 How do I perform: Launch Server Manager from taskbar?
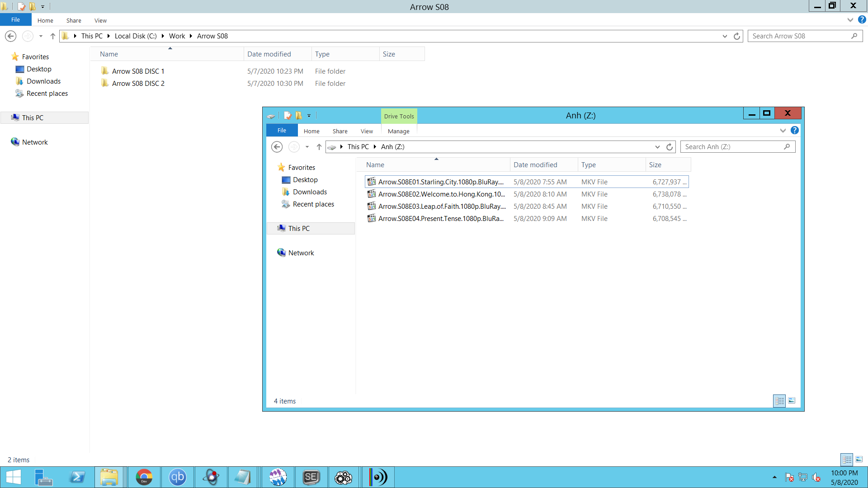[x=44, y=477]
